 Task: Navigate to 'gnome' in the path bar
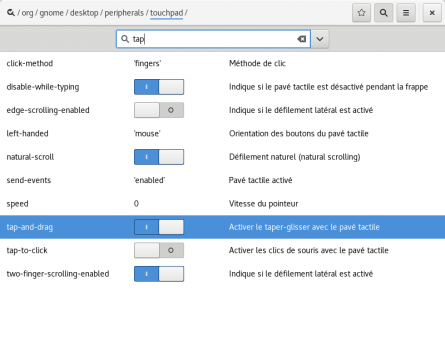51,13
